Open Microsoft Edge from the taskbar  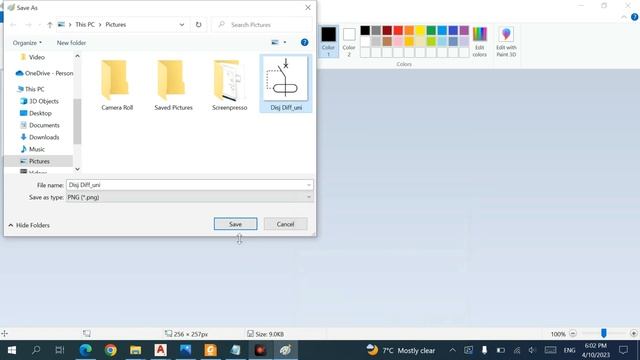(x=85, y=350)
